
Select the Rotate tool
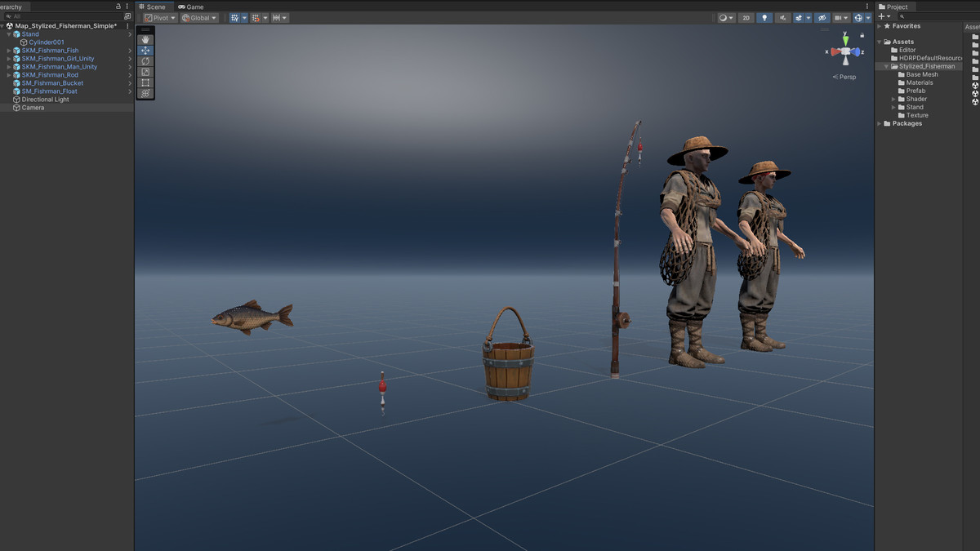coord(145,61)
